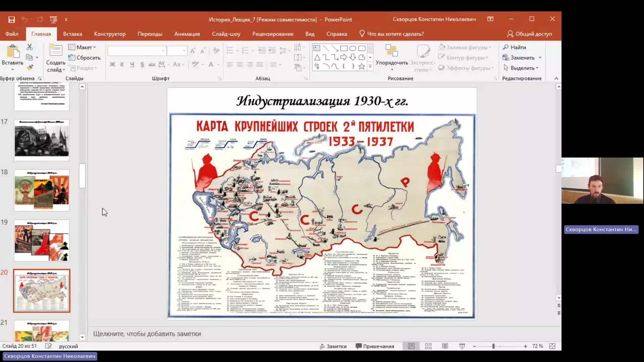Switch to the Вид tab
This screenshot has width=644, height=362.
(310, 34)
